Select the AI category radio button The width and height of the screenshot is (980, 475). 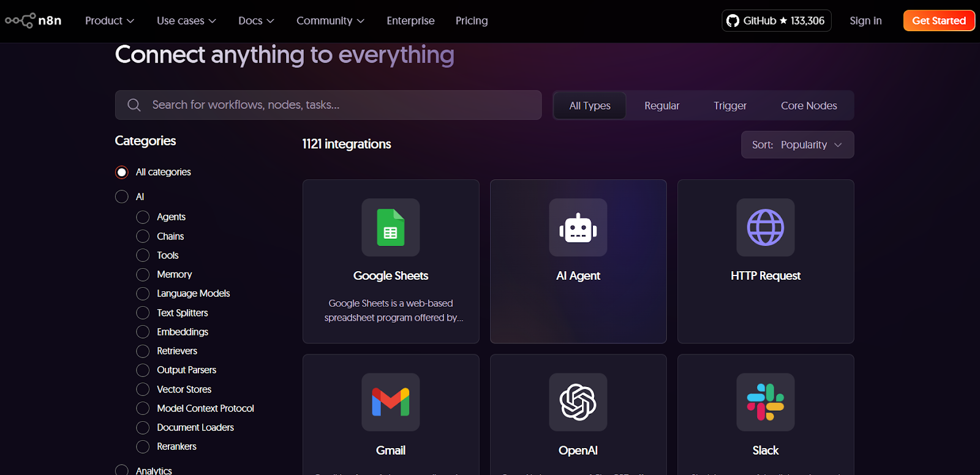click(122, 196)
